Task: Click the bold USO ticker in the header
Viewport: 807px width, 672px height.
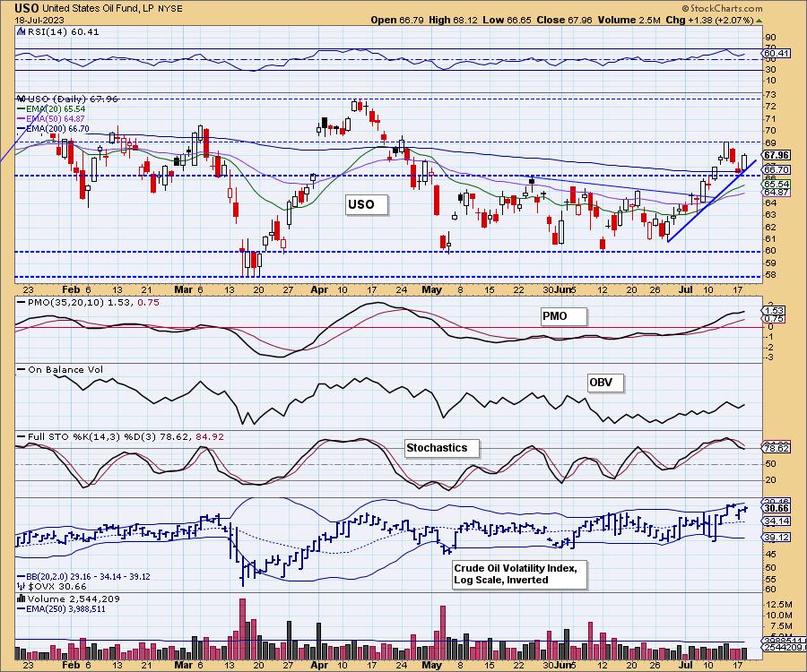Action: pos(26,8)
